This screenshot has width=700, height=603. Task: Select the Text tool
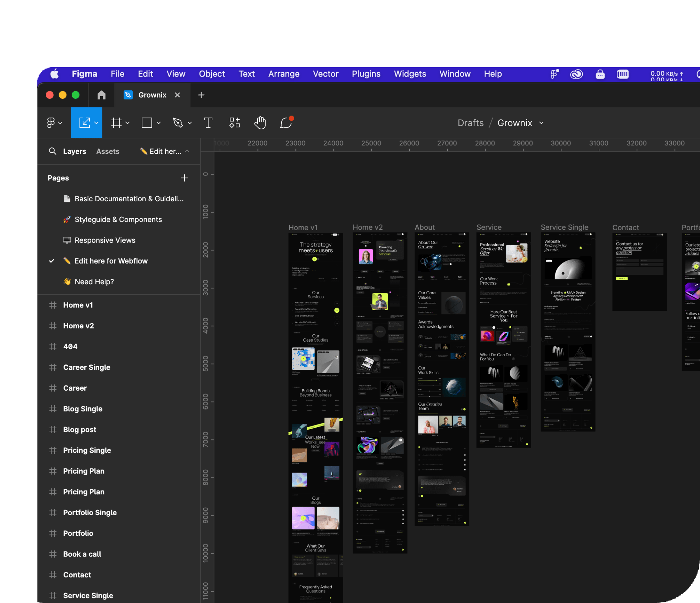[x=208, y=123]
